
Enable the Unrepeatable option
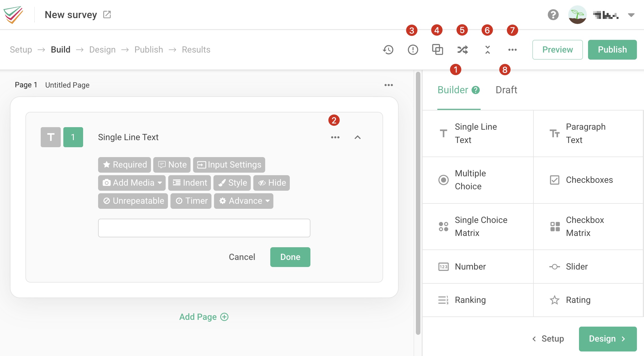pyautogui.click(x=132, y=201)
